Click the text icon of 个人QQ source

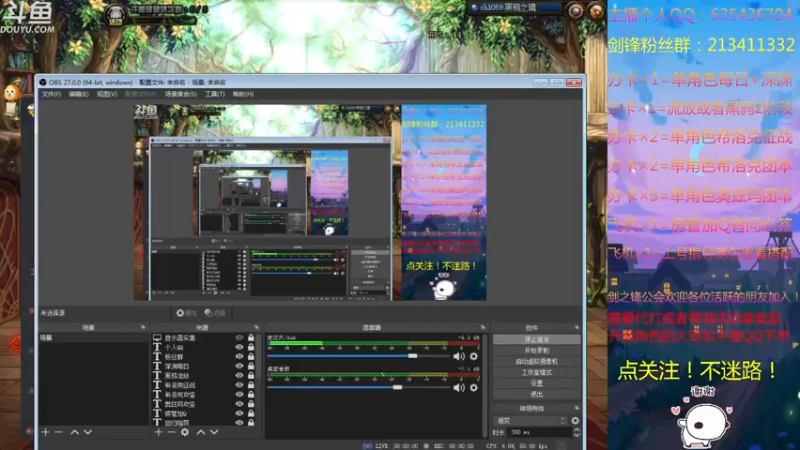157,347
